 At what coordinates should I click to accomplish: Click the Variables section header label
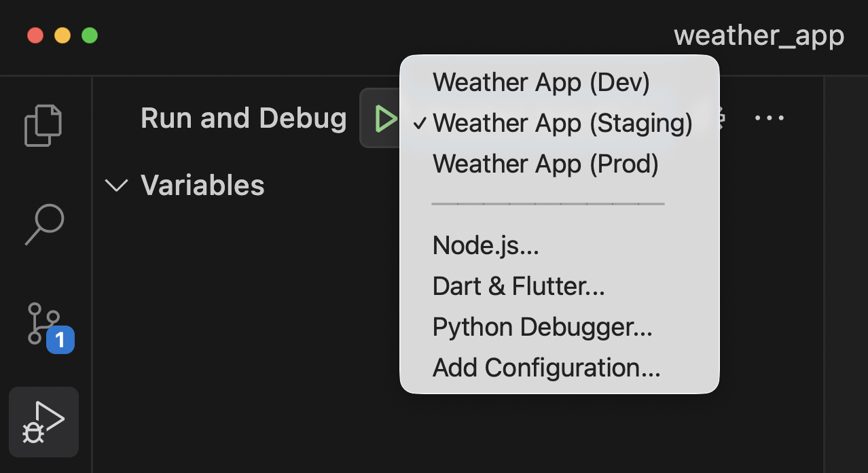(202, 186)
